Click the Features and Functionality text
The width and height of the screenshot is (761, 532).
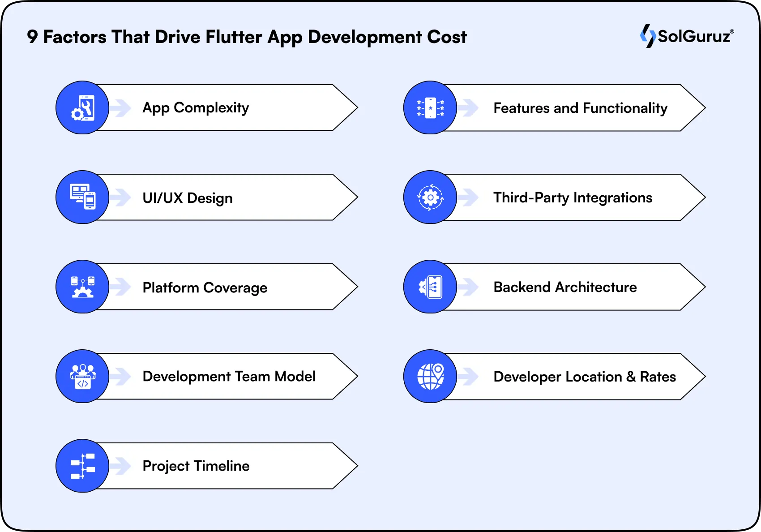(580, 107)
